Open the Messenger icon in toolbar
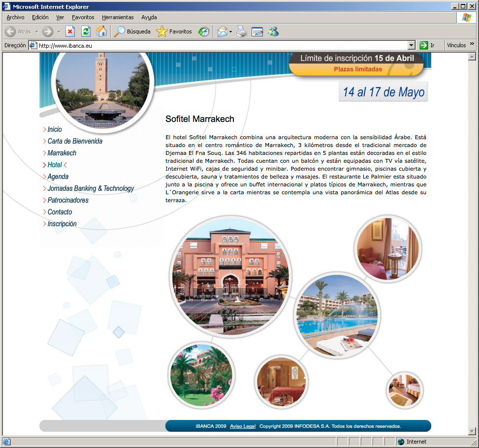479x448 pixels. [273, 31]
